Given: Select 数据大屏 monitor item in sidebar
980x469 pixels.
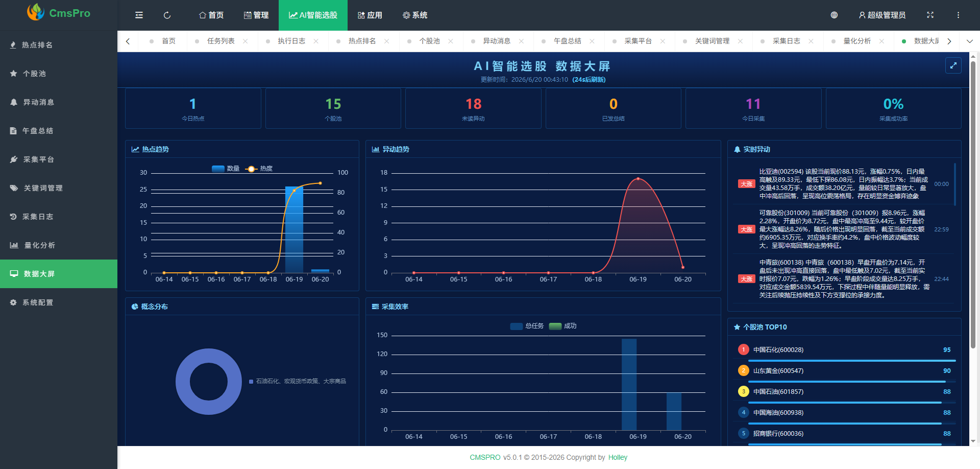Looking at the screenshot, I should pos(59,274).
